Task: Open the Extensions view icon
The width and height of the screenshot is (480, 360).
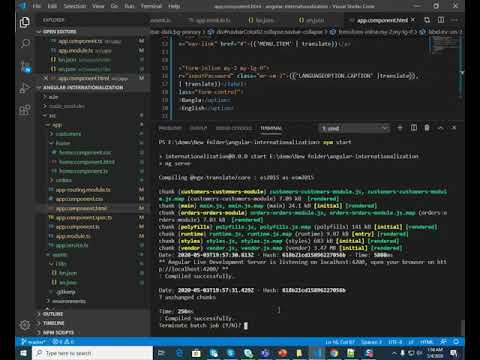Action: coord(25,110)
